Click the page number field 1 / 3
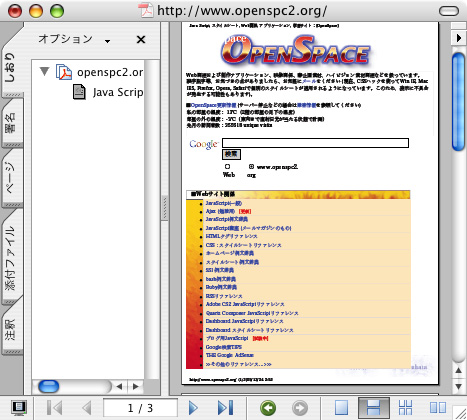Screen dimensions: 467x420 (140, 408)
